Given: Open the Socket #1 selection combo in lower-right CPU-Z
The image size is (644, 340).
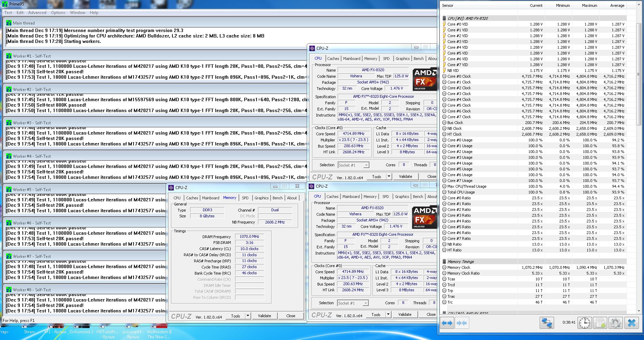Looking at the screenshot, I should (x=353, y=303).
